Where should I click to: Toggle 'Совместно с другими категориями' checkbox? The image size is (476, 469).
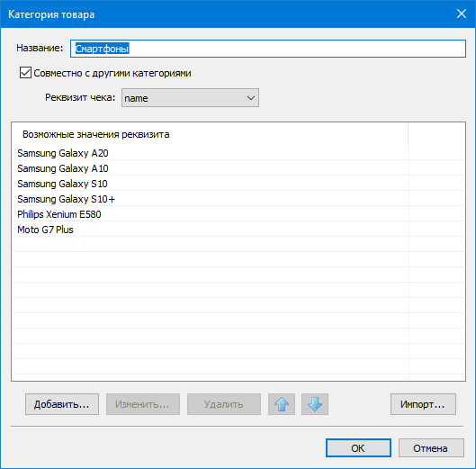(x=25, y=73)
